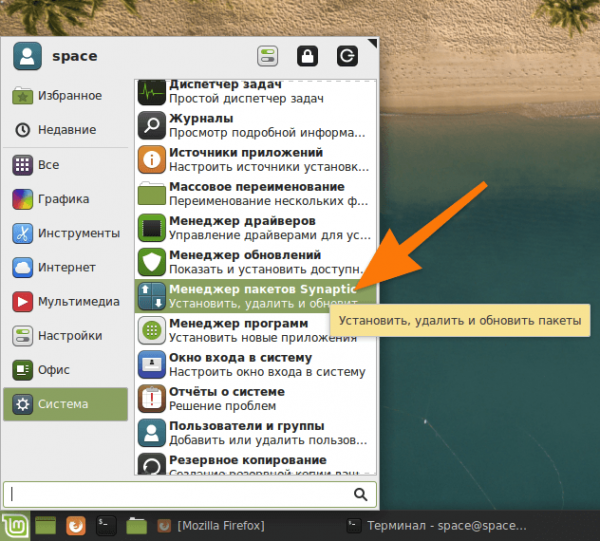Open Менеджер программ
600x541 pixels.
[256, 331]
